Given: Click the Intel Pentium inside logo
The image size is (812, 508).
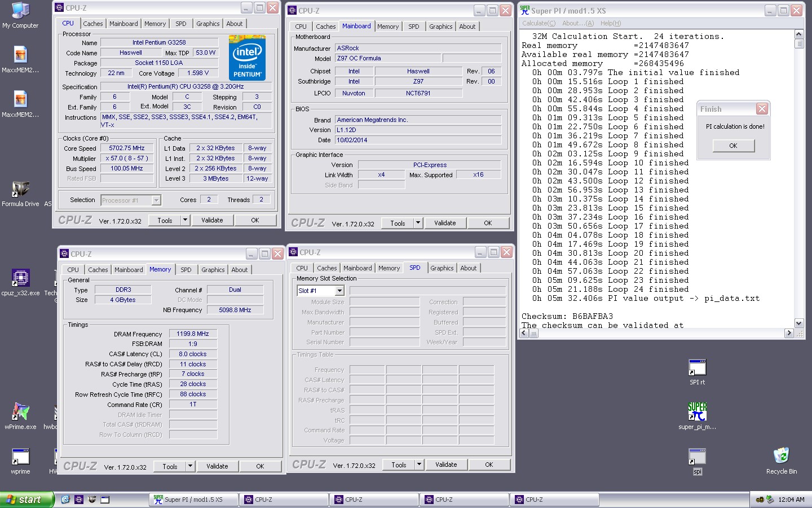Looking at the screenshot, I should [248, 58].
